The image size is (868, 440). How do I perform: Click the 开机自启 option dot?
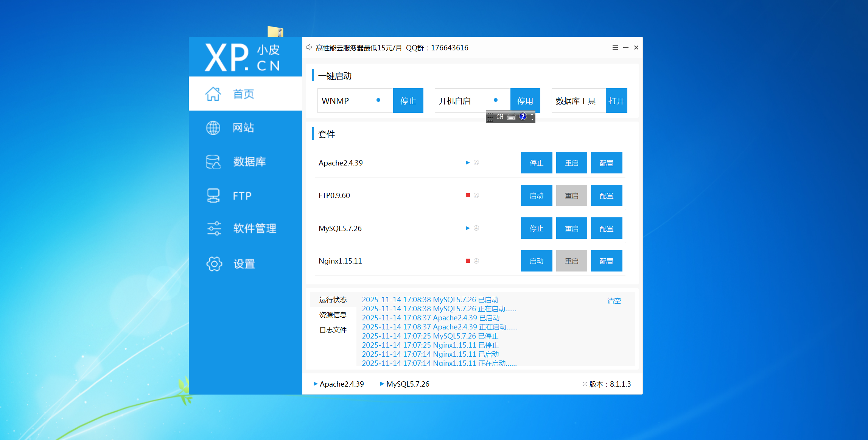495,100
